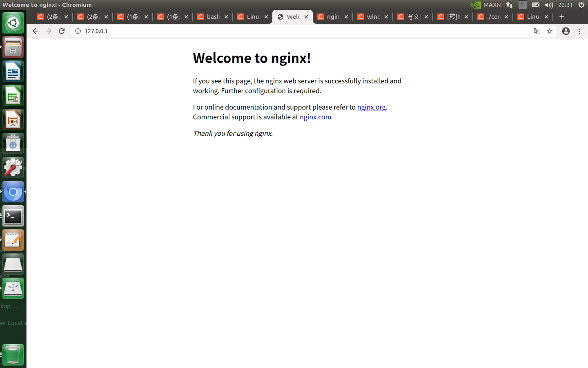
Task: Reload the nginx welcome page
Action: pyautogui.click(x=62, y=31)
